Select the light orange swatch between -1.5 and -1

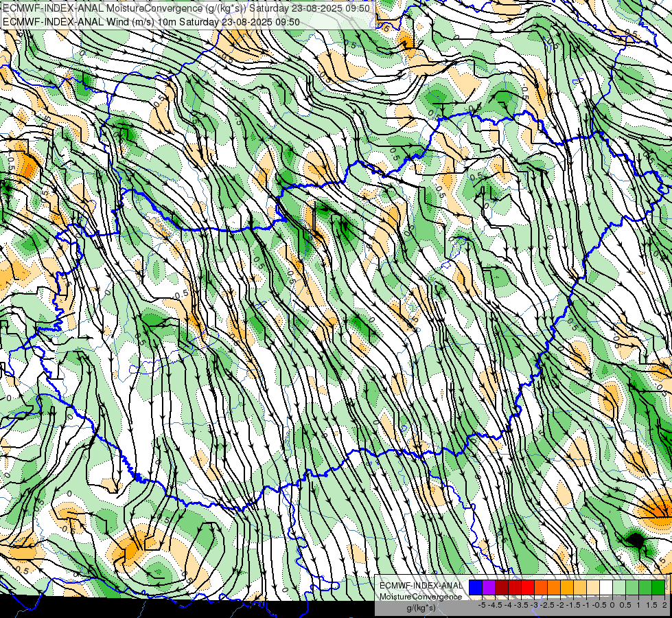pos(580,587)
